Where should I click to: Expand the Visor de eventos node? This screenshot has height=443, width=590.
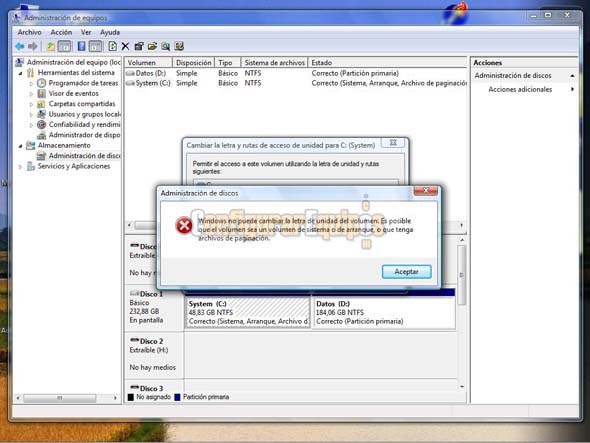tap(31, 94)
